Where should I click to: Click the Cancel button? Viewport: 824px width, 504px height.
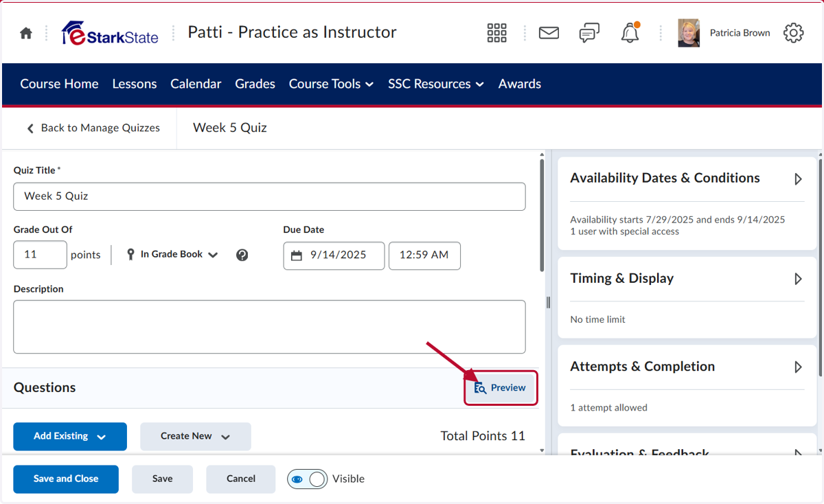point(241,479)
